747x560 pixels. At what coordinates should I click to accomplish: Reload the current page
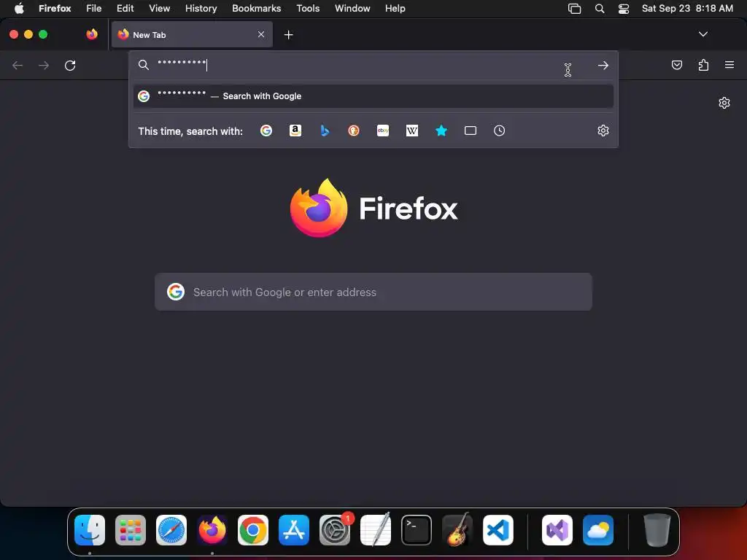pyautogui.click(x=70, y=65)
